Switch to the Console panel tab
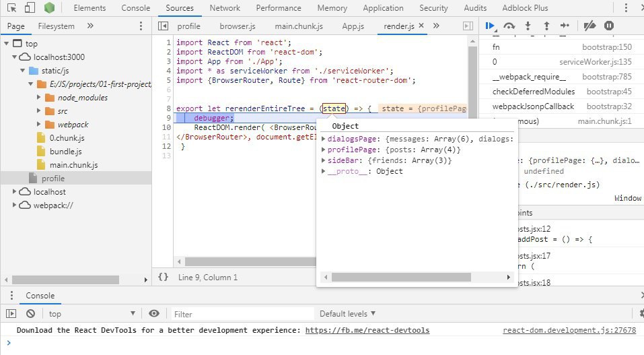The width and height of the screenshot is (644, 355). (135, 8)
